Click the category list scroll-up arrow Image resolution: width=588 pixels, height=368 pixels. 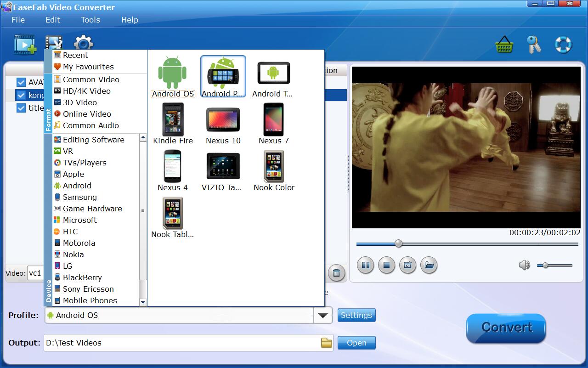pos(143,138)
